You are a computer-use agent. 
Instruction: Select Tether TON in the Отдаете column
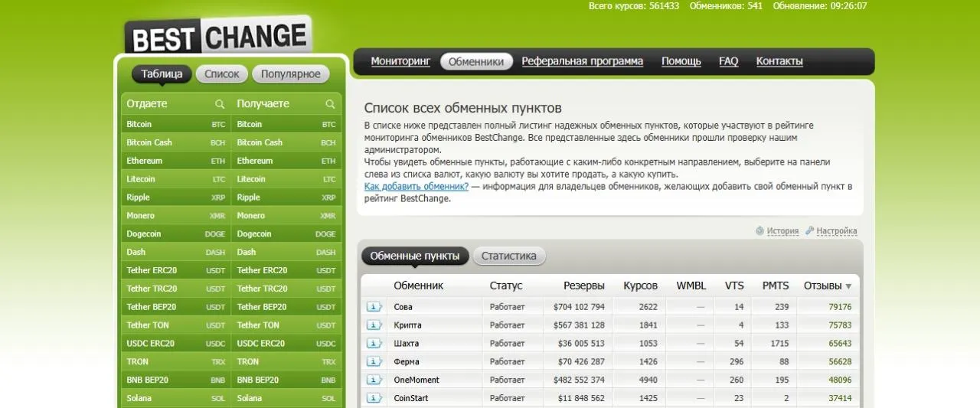click(x=176, y=325)
